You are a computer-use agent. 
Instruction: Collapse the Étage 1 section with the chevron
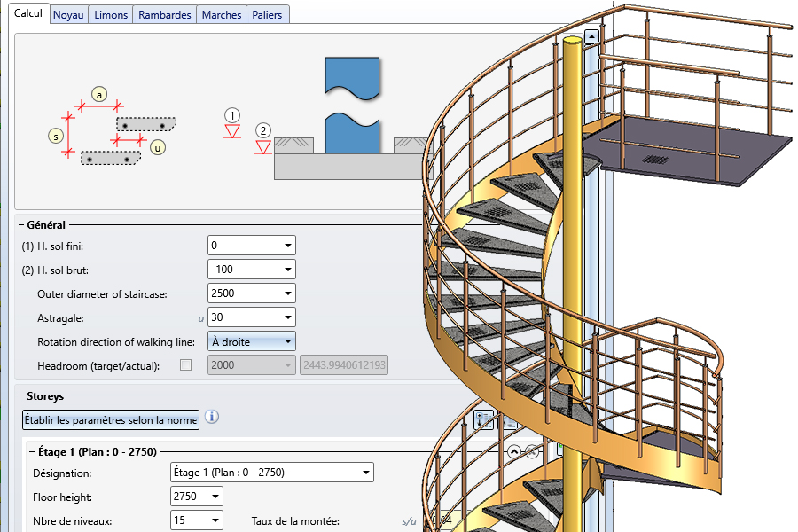click(512, 451)
